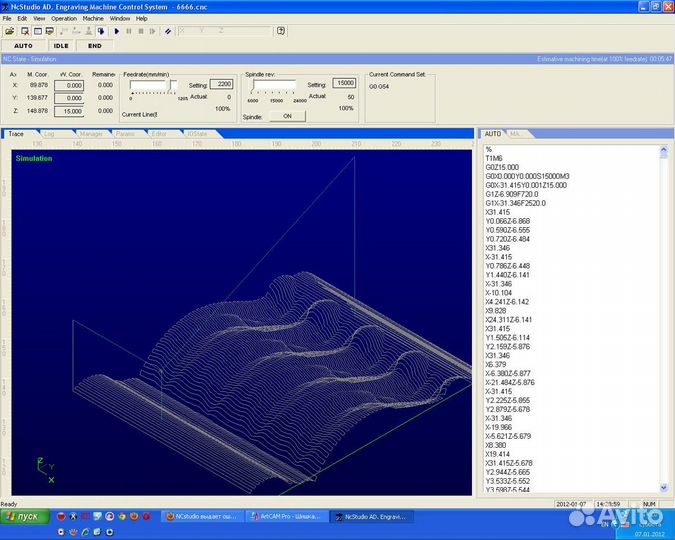Click the END status button
The height and width of the screenshot is (540, 675).
click(94, 46)
